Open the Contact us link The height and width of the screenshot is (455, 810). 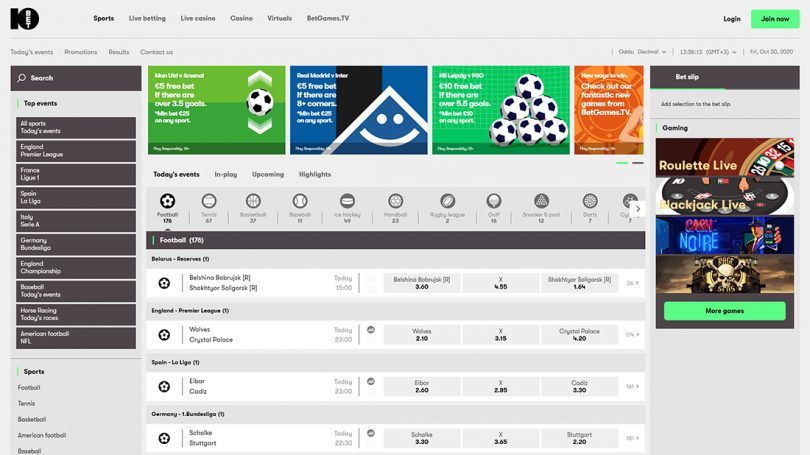[157, 52]
